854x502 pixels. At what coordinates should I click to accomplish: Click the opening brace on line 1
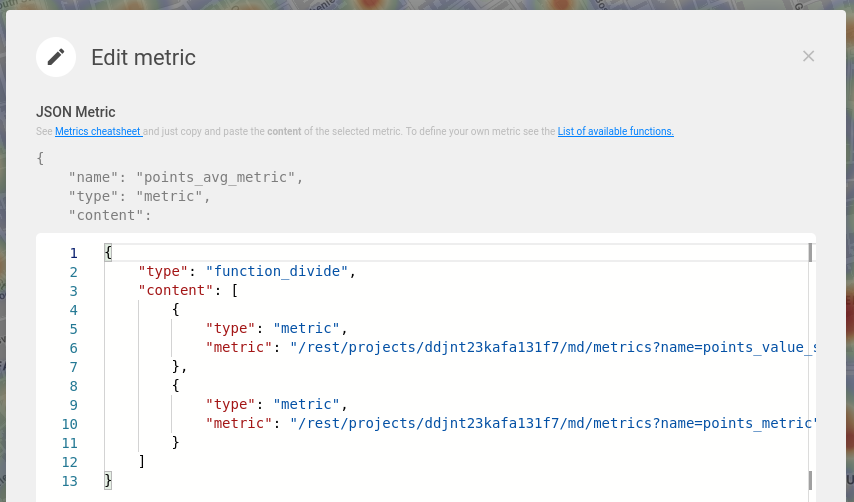click(108, 253)
